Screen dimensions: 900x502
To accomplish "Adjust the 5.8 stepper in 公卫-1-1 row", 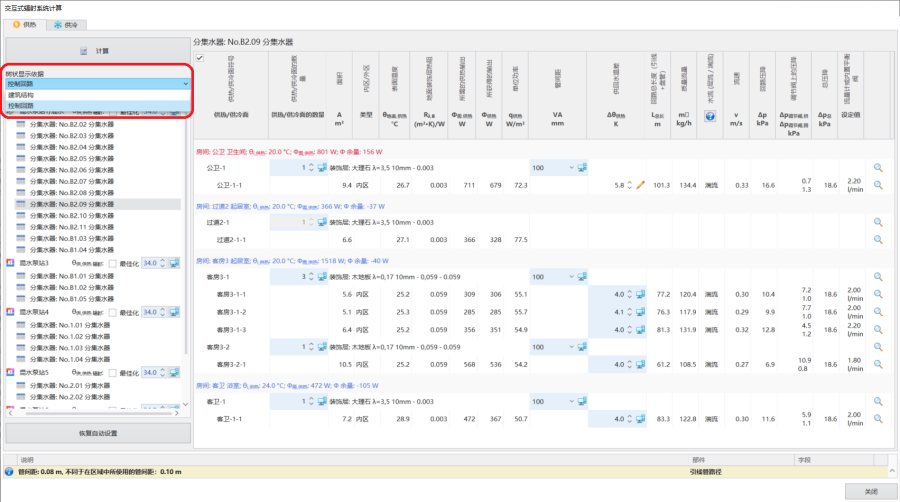I will [x=630, y=185].
